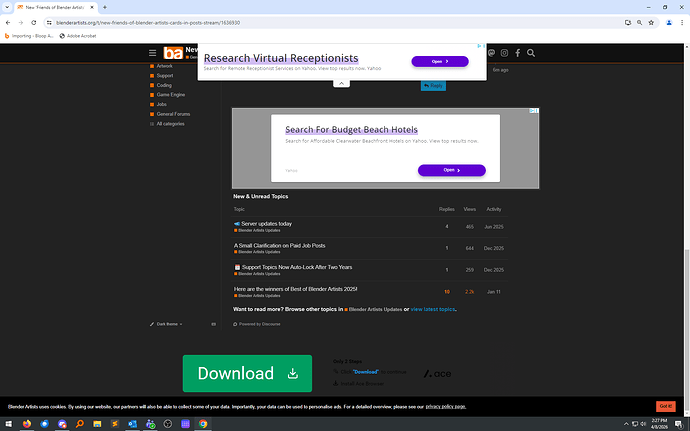
Task: Open the Chrome tab search dropdown arrow
Action: [x=7, y=7]
